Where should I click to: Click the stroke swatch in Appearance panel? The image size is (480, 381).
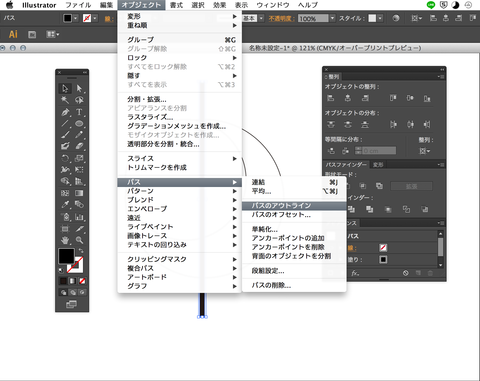click(383, 248)
